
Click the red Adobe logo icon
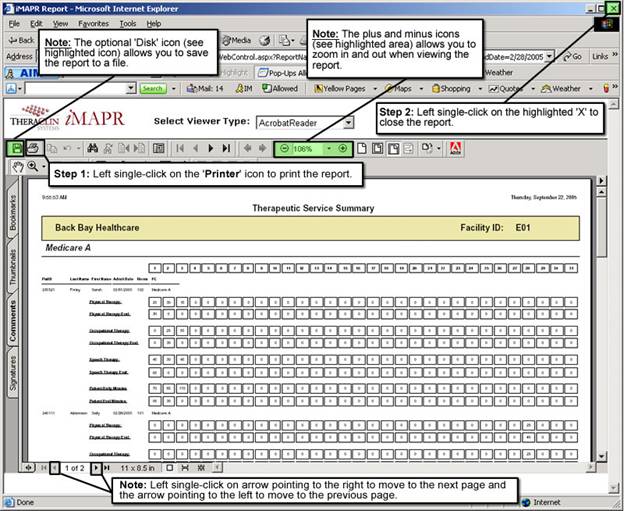455,148
